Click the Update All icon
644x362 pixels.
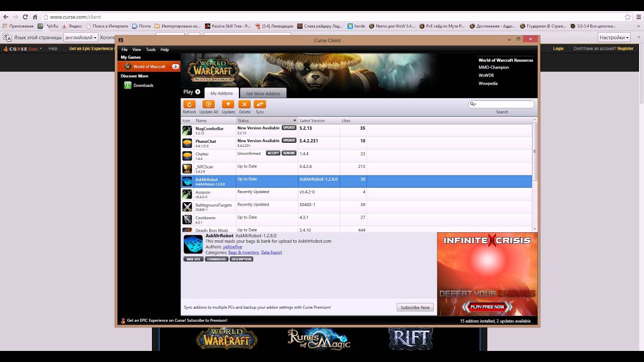[208, 104]
